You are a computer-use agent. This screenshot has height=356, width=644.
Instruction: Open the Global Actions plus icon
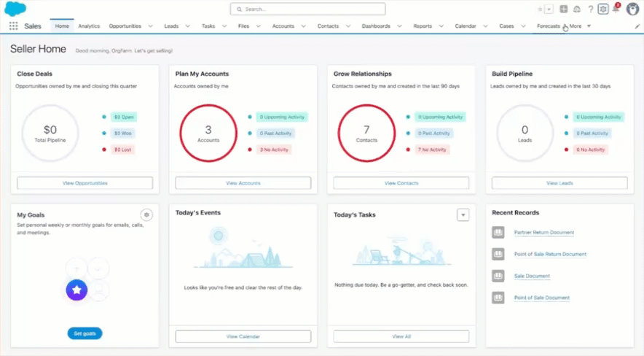[564, 9]
